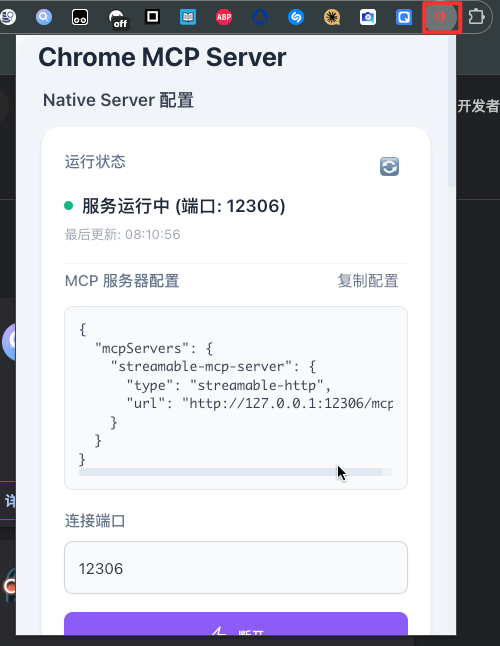Click the popup's vertical scrollbar
This screenshot has width=500, height=646.
(451, 112)
